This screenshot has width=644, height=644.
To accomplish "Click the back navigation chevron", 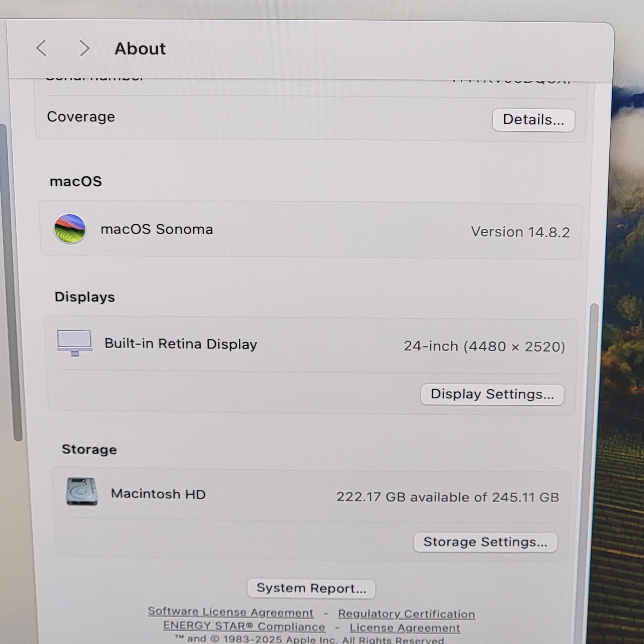I will click(41, 48).
